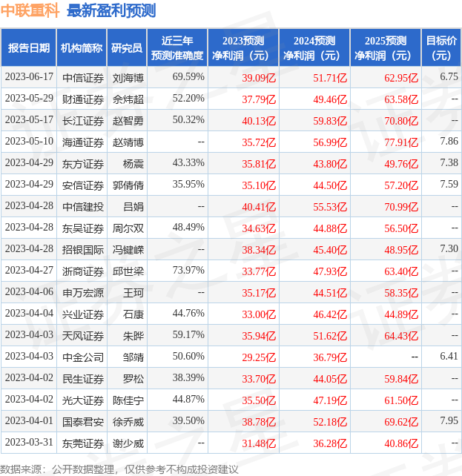This screenshot has height=476, width=462.
Task: Click the date 2023-06-17
Action: pos(29,77)
